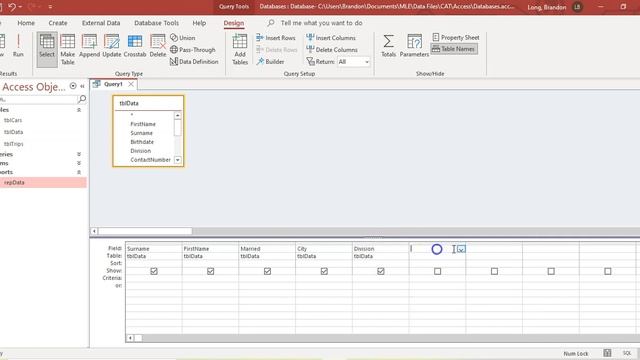Toggle Totals row with sigma icon
Viewport: 640px width, 360px height.
click(x=389, y=46)
